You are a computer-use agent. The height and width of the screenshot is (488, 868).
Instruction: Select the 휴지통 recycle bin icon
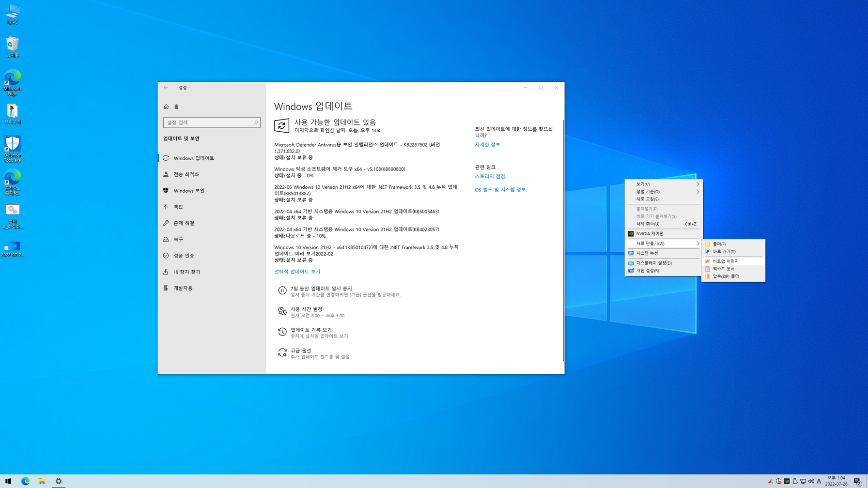[x=12, y=47]
